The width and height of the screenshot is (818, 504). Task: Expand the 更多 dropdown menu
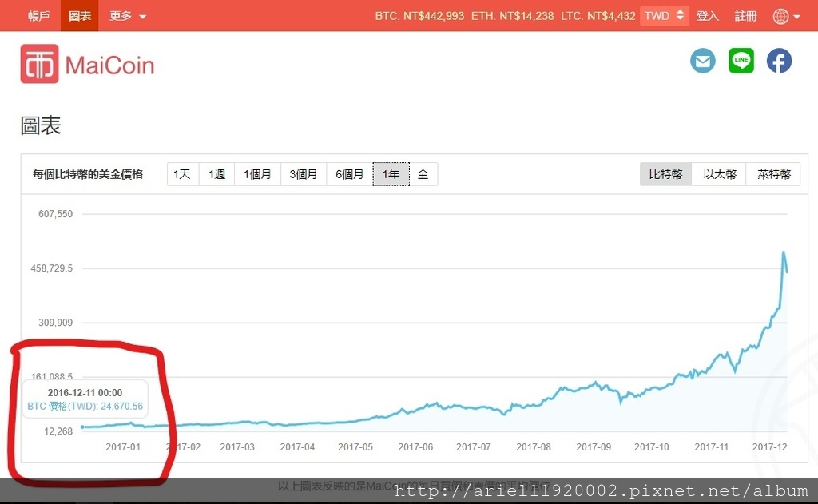(127, 16)
